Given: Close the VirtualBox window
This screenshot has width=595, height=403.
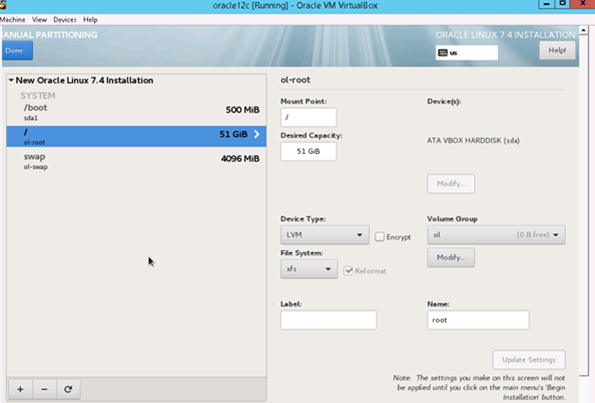Looking at the screenshot, I should (583, 4).
